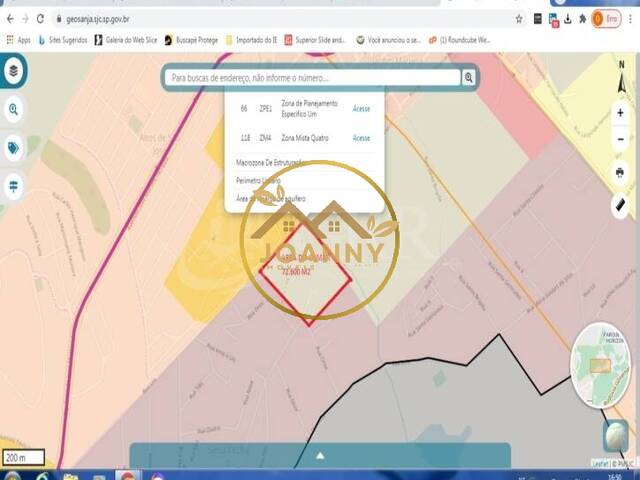Screen dimensions: 640x480
Task: Switch basemap using the globe icon
Action: click(x=616, y=436)
